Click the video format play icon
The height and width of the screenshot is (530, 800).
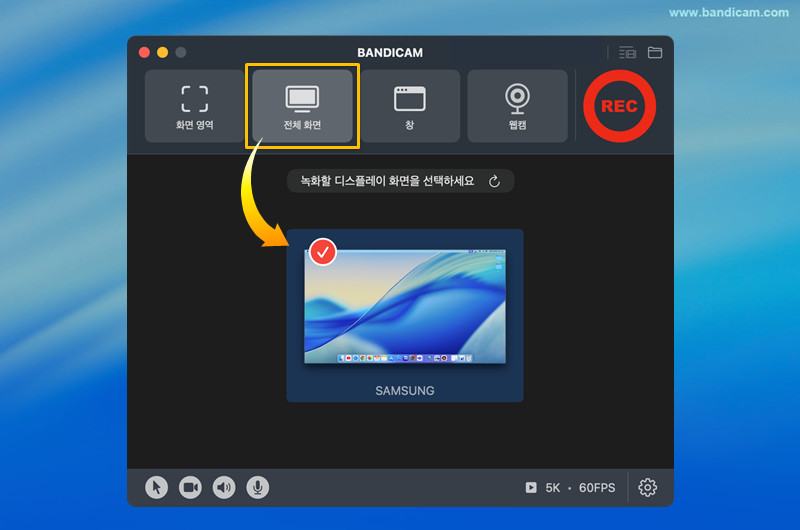(531, 488)
